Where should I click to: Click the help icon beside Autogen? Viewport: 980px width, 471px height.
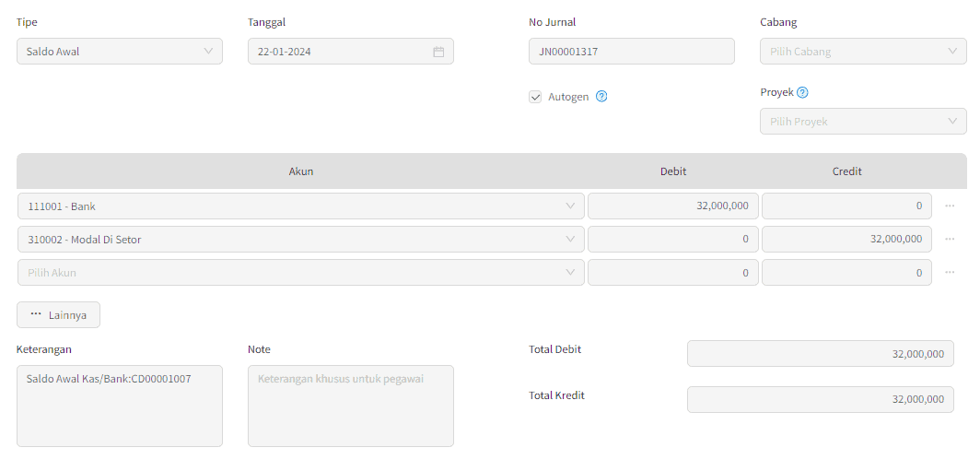point(601,97)
